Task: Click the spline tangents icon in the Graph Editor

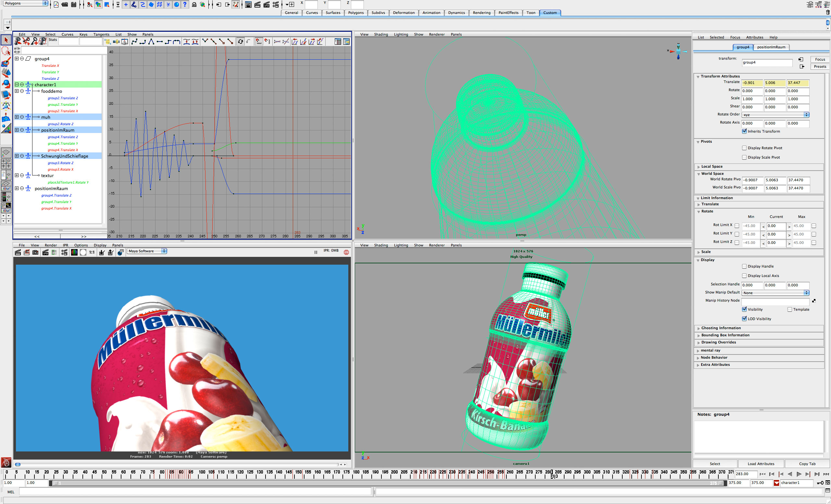Action: point(134,42)
